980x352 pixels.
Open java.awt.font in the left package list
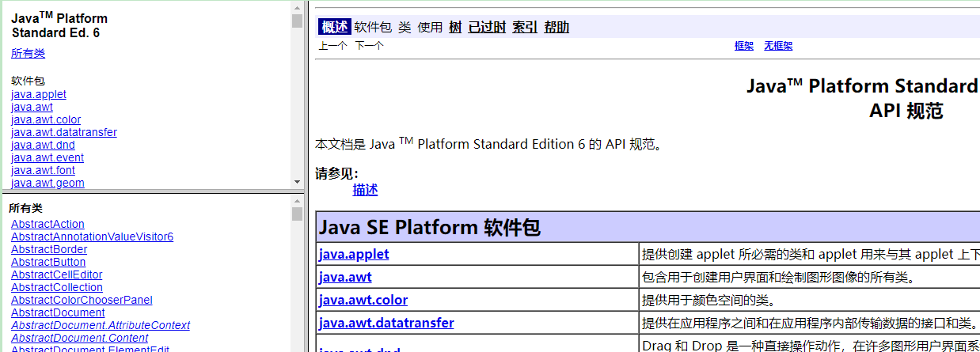[x=43, y=170]
